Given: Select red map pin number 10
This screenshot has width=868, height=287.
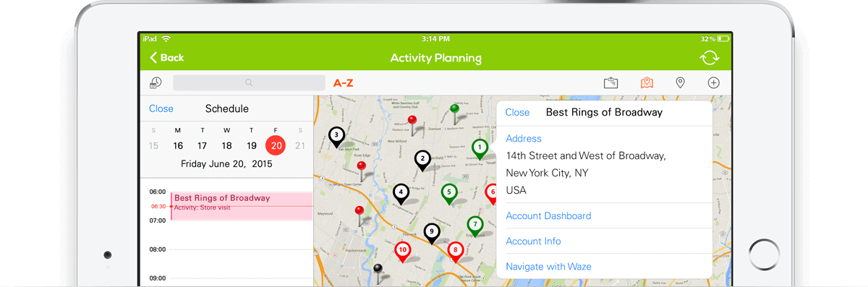Looking at the screenshot, I should (x=403, y=252).
